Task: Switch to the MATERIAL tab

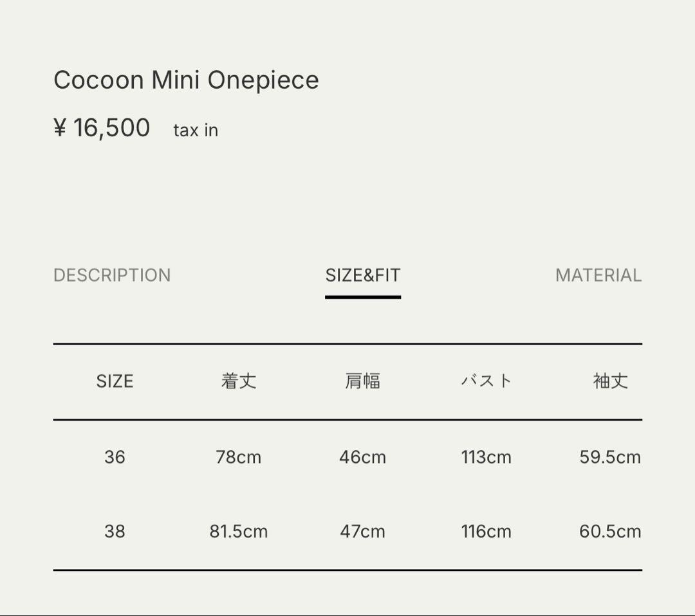Action: pyautogui.click(x=598, y=275)
